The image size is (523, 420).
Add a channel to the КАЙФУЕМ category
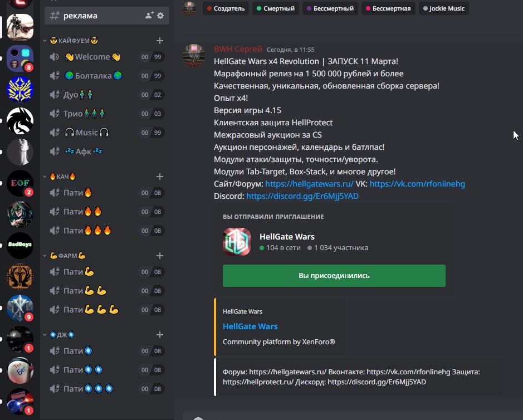click(x=160, y=41)
